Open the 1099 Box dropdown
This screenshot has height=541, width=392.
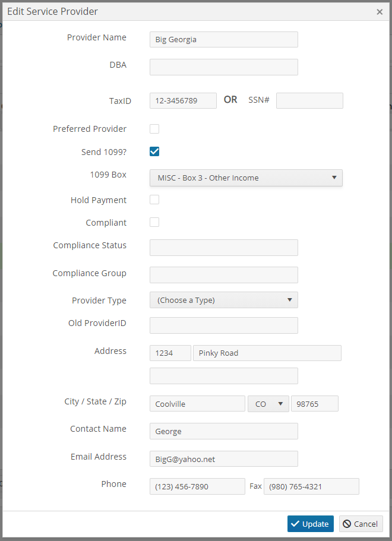pos(246,178)
